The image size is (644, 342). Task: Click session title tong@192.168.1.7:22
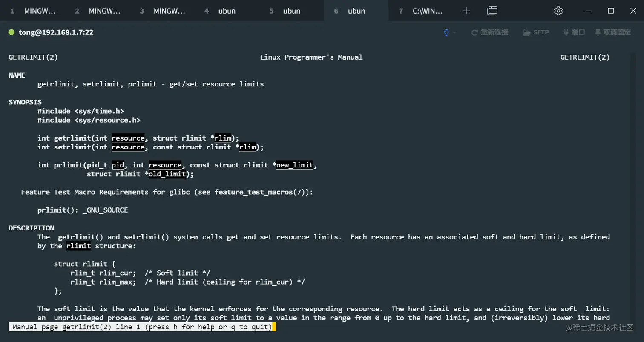[x=56, y=32]
